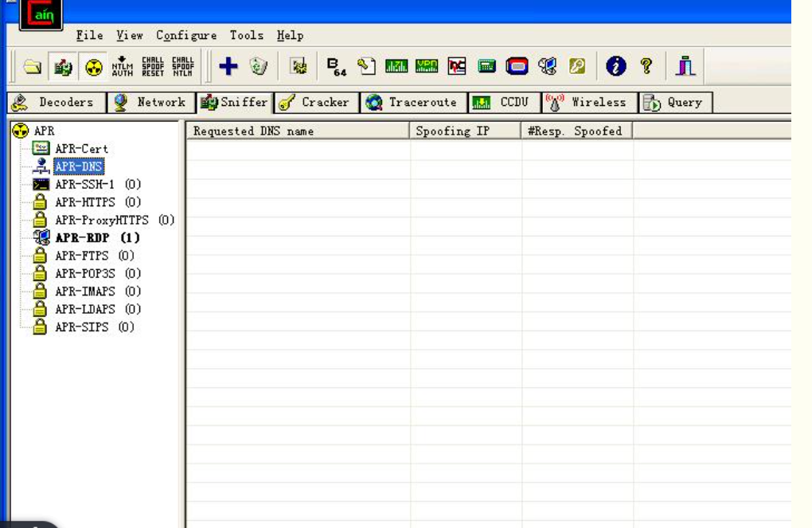Open the Help menu
The height and width of the screenshot is (528, 812).
(x=290, y=35)
